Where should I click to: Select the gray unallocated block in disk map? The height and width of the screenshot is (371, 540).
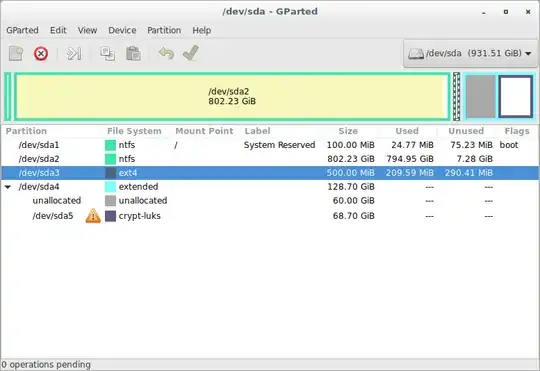point(480,97)
